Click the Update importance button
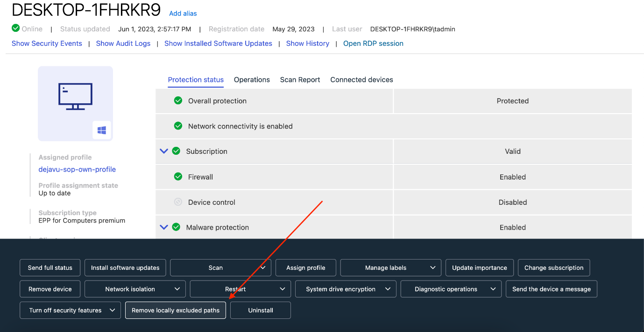 480,268
